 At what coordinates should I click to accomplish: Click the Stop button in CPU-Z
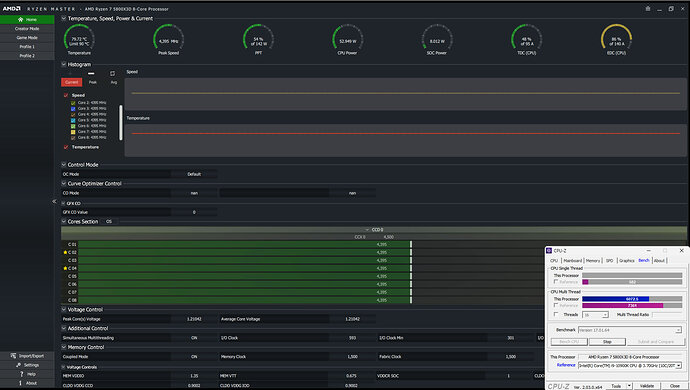[x=607, y=342]
